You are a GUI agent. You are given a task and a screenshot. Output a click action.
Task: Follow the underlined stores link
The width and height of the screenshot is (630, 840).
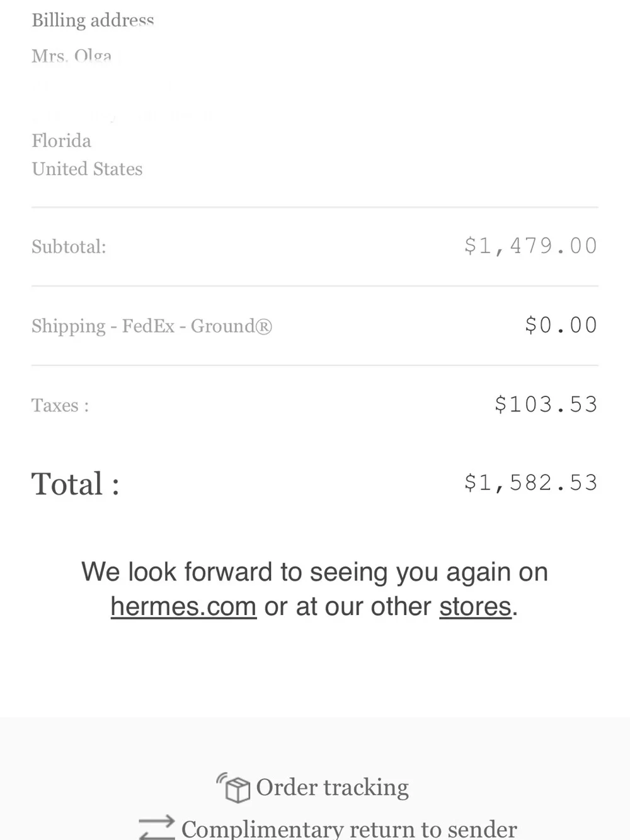coord(475,607)
